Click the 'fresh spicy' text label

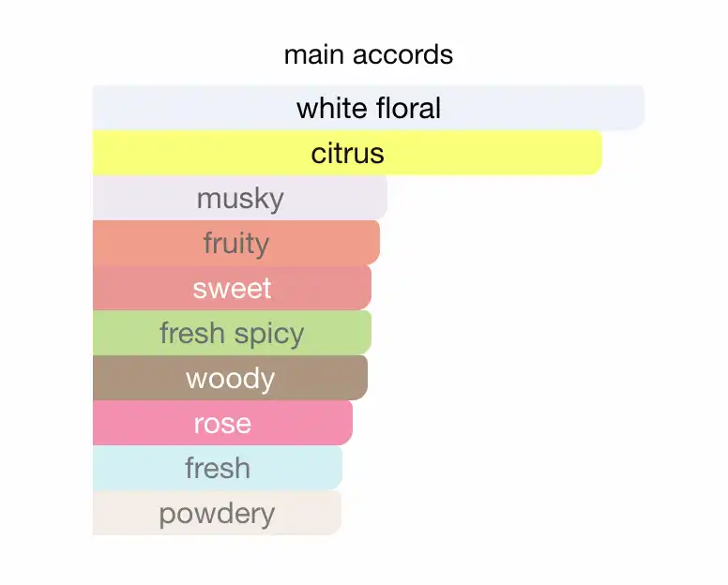[232, 333]
